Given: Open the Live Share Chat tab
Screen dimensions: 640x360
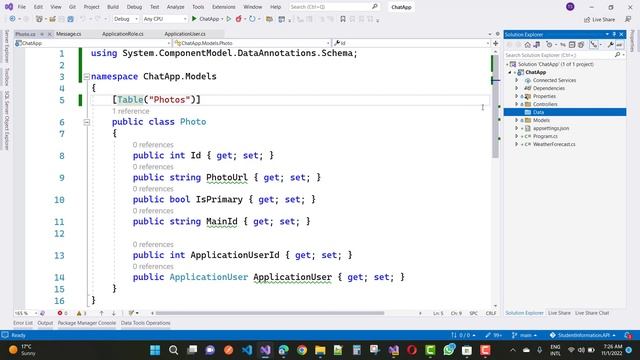Looking at the screenshot, I should (x=592, y=313).
